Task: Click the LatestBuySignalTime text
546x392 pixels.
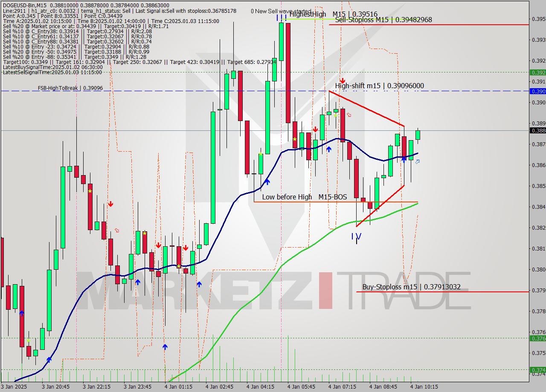Action: coord(52,67)
